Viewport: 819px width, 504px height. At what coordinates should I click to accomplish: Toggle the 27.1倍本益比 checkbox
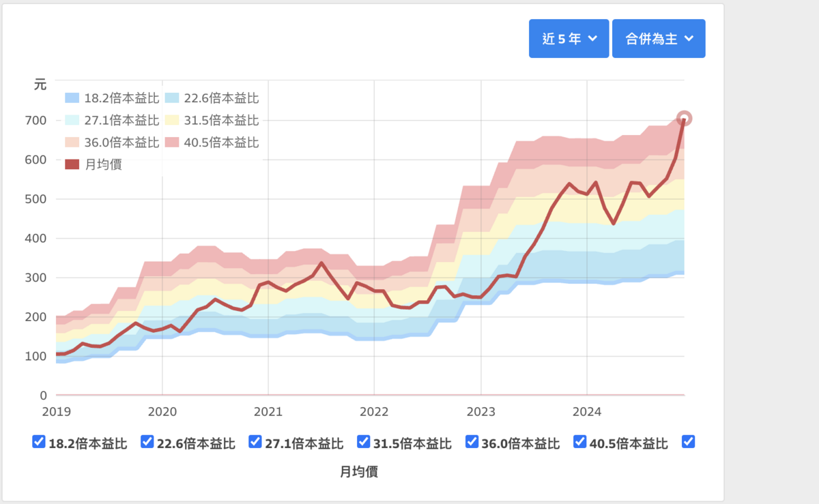pos(255,442)
